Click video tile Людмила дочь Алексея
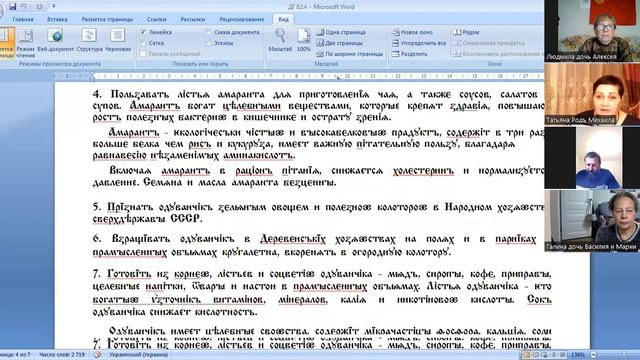 (x=592, y=31)
